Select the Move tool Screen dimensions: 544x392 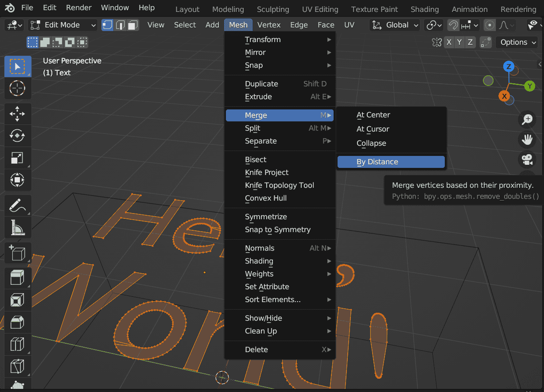pyautogui.click(x=18, y=113)
